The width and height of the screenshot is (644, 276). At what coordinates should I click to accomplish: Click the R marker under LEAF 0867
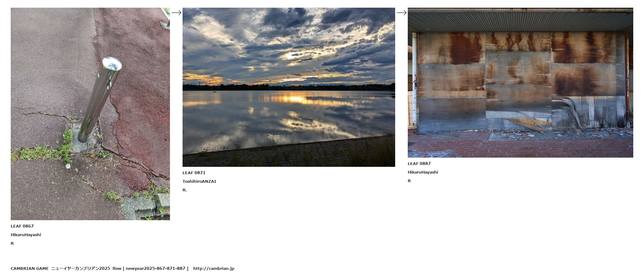coord(12,243)
